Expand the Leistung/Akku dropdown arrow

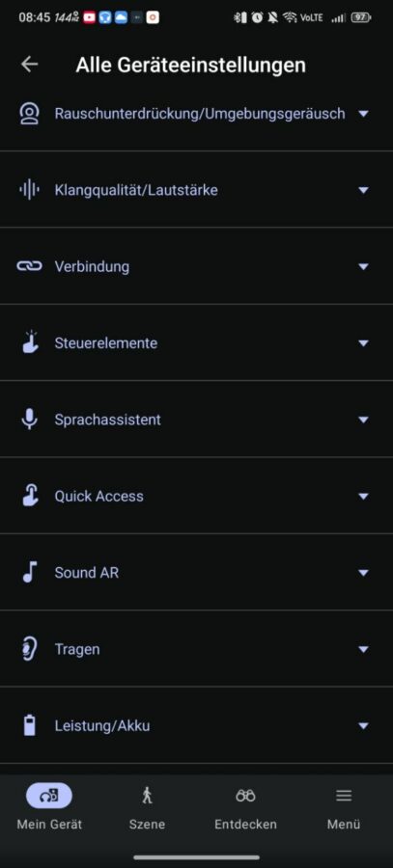[x=364, y=725]
